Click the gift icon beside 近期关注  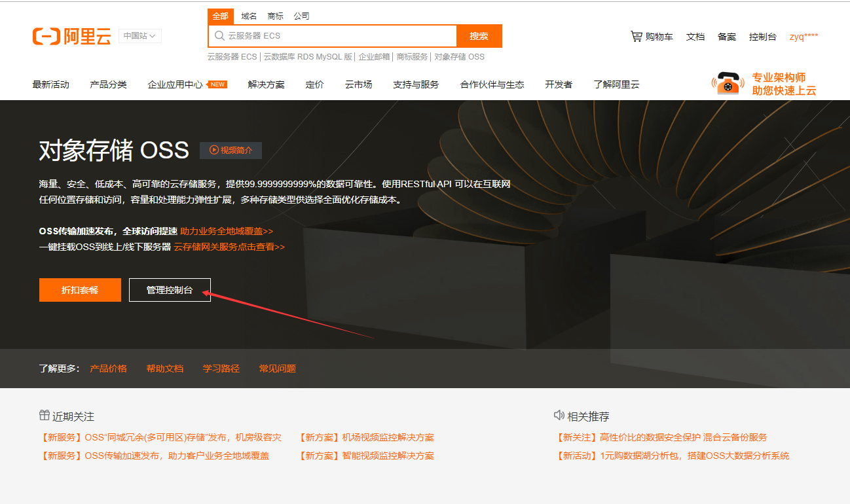pos(45,416)
